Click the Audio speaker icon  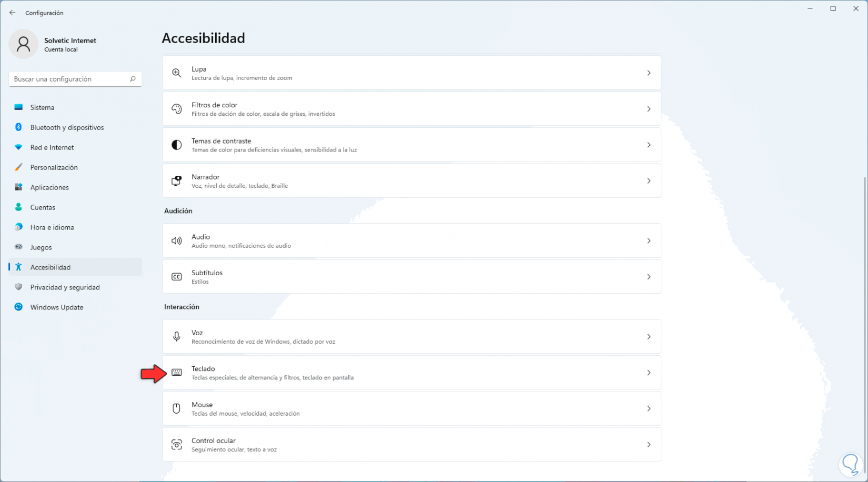(x=177, y=241)
